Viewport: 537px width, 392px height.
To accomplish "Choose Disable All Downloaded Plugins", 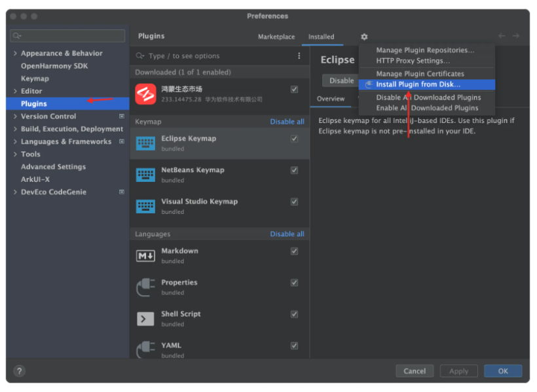I will pyautogui.click(x=427, y=98).
